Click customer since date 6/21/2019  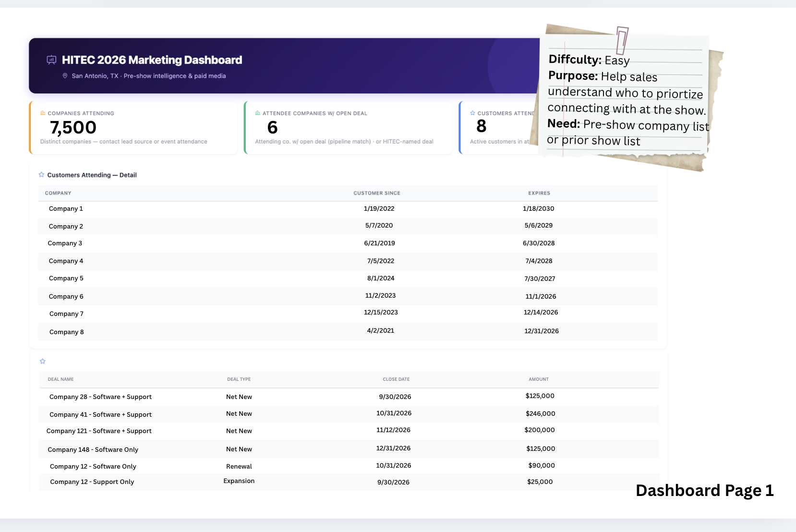click(380, 243)
